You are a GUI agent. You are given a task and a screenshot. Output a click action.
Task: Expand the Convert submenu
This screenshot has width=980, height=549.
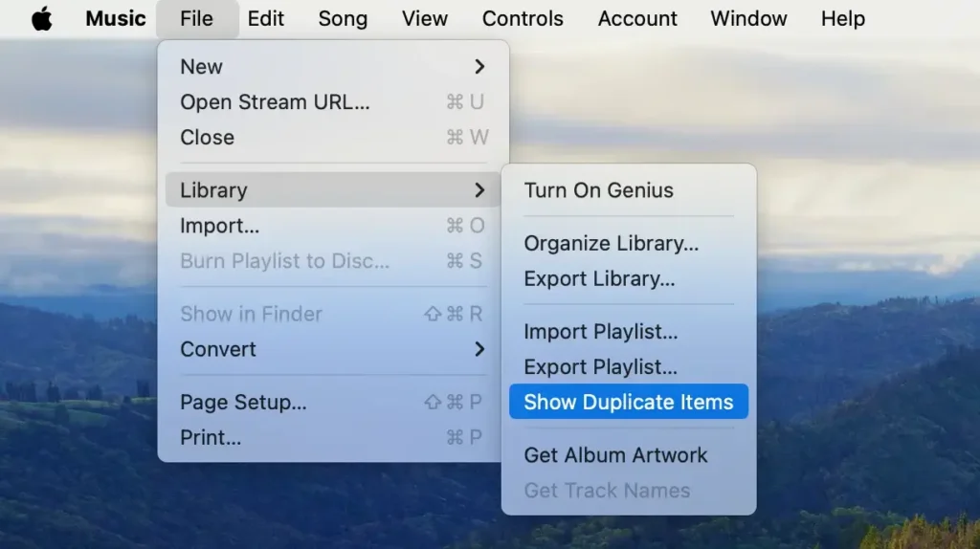(x=332, y=349)
